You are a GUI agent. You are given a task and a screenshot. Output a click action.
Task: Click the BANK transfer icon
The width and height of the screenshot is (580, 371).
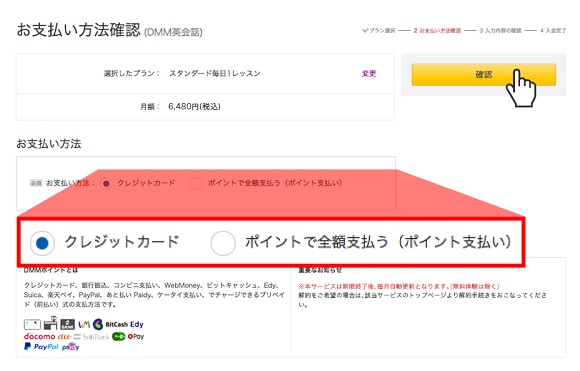[x=67, y=324]
